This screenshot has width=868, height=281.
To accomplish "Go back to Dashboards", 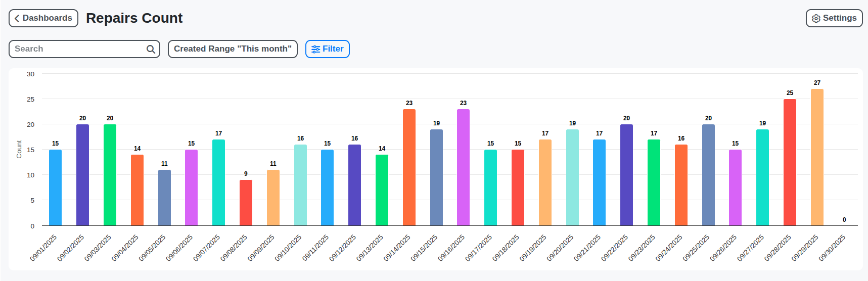I will (x=43, y=18).
